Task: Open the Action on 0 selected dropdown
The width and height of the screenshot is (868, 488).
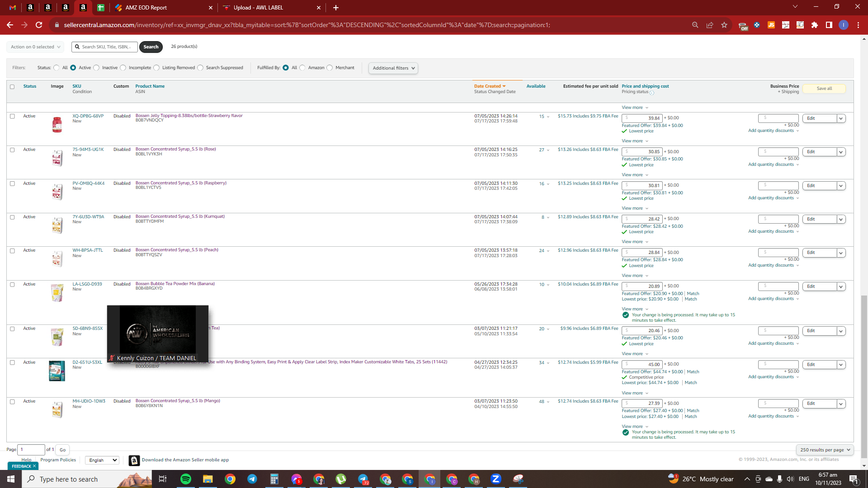Action: [x=35, y=47]
